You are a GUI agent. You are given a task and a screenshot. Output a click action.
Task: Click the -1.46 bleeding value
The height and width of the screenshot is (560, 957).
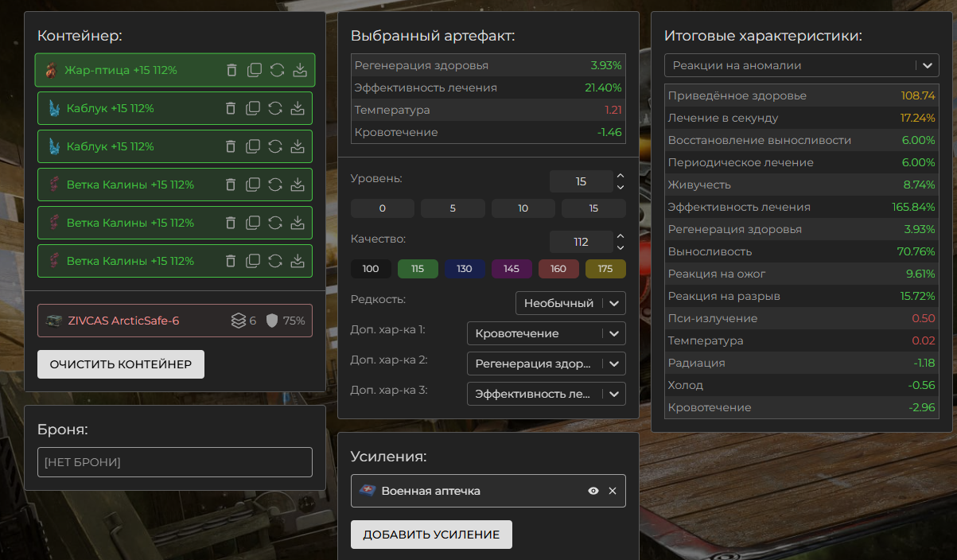click(609, 132)
